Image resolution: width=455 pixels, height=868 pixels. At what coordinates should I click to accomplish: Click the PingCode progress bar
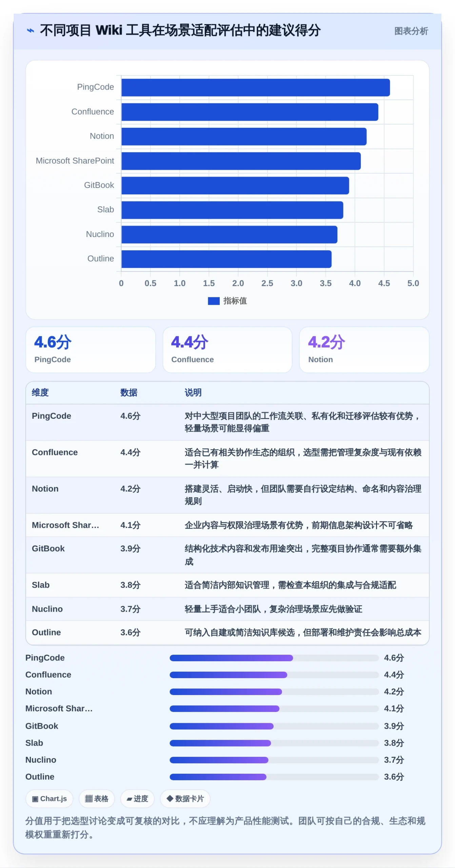tap(274, 658)
